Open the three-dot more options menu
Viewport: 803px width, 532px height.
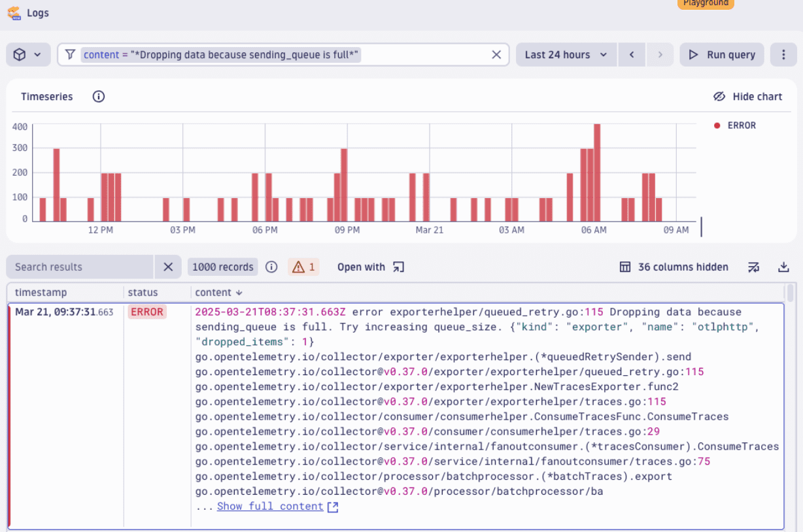pos(783,55)
